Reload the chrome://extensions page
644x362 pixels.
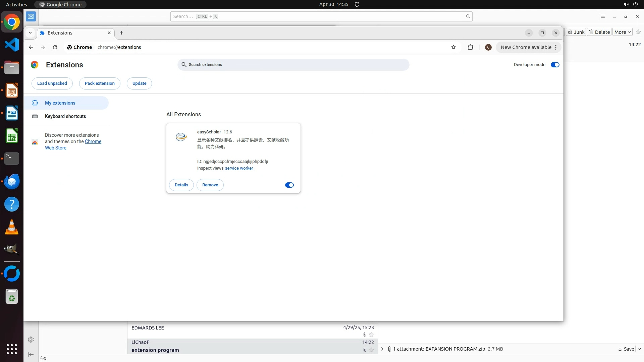(x=55, y=47)
